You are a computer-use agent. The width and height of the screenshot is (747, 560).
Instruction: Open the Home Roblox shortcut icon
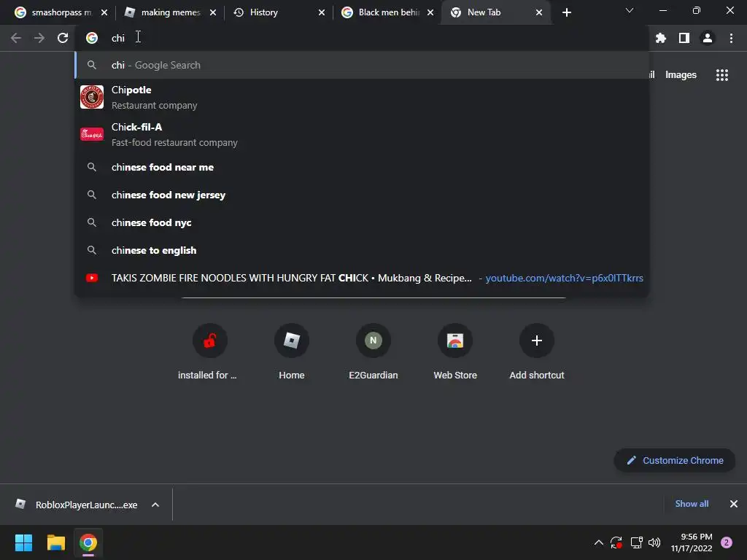click(292, 341)
